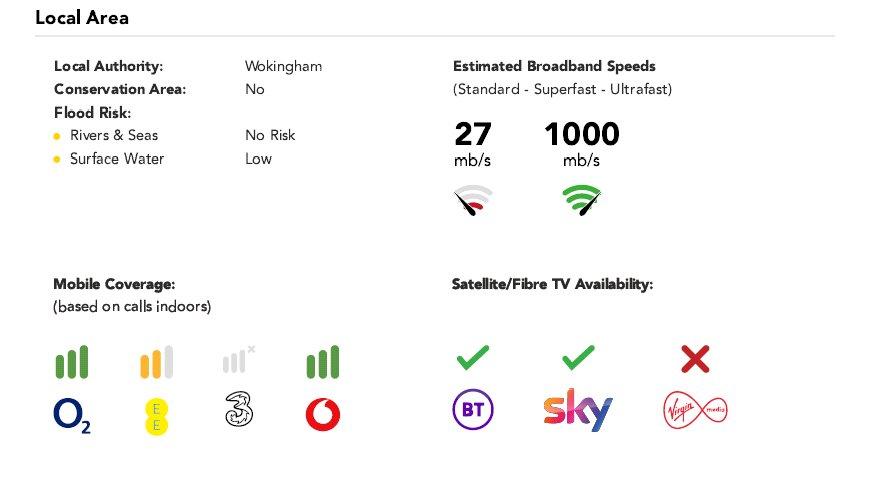Image resolution: width=871 pixels, height=479 pixels.
Task: Click the Wokingham local authority value
Action: point(283,66)
